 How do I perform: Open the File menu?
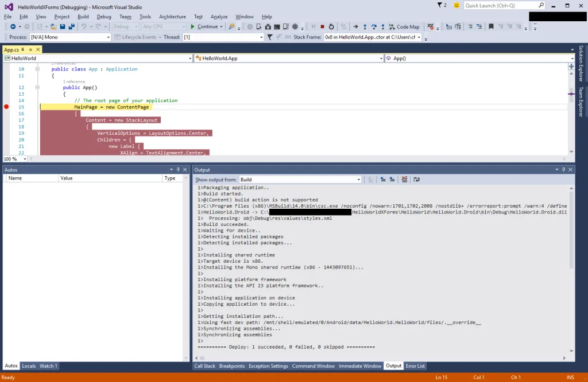coord(7,17)
